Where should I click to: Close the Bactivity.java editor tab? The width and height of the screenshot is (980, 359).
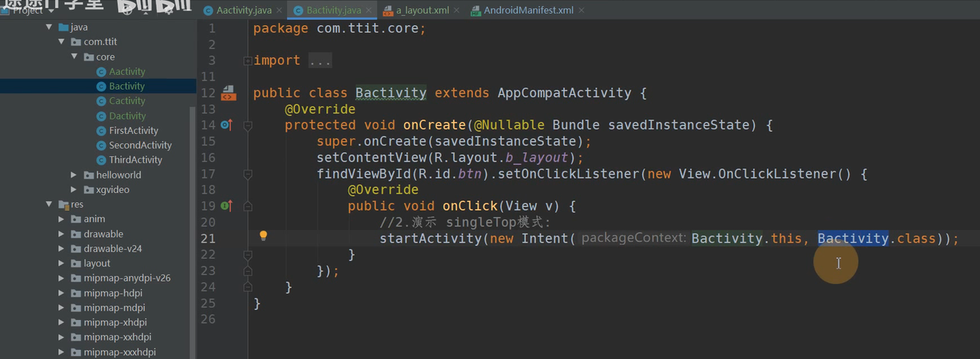coord(368,11)
